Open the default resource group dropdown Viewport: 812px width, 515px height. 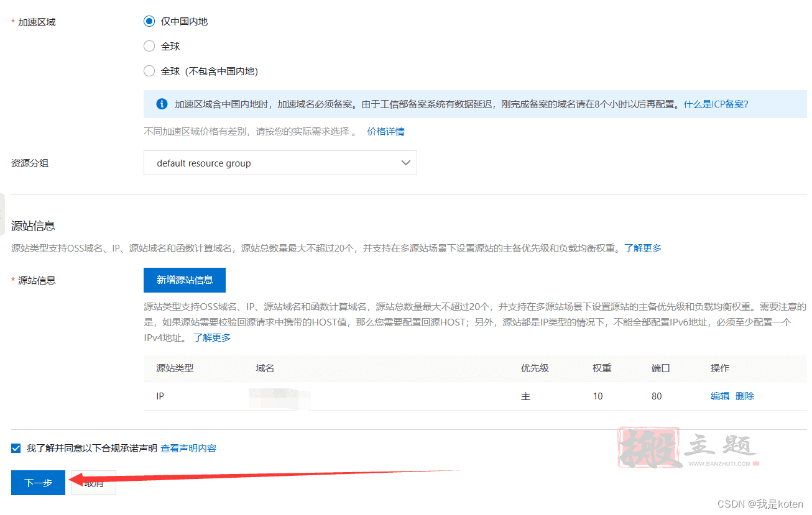(x=280, y=163)
